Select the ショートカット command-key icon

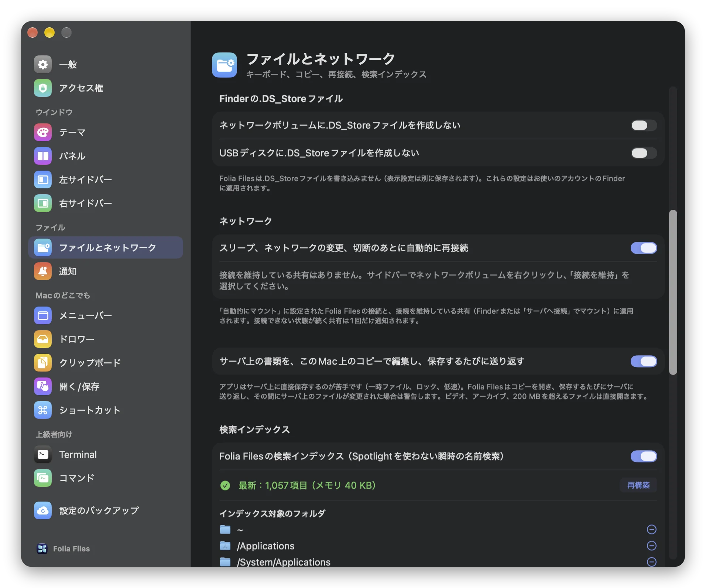[43, 410]
